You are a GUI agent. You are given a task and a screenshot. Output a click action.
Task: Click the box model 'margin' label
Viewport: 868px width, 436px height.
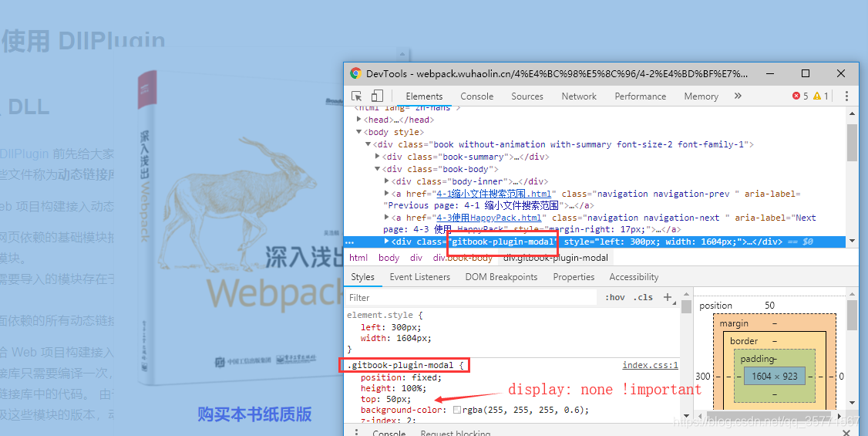point(733,323)
